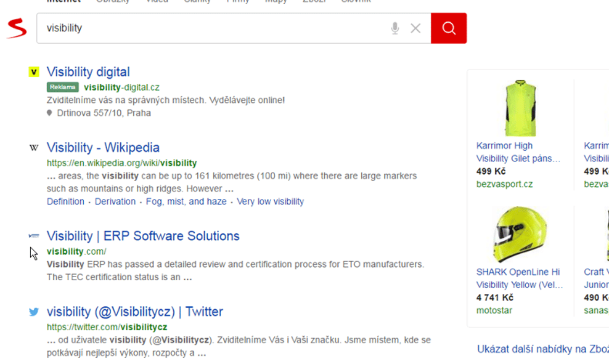This screenshot has height=364, width=609.
Task: Click the Visibility ERP description snippet
Action: tap(236, 270)
